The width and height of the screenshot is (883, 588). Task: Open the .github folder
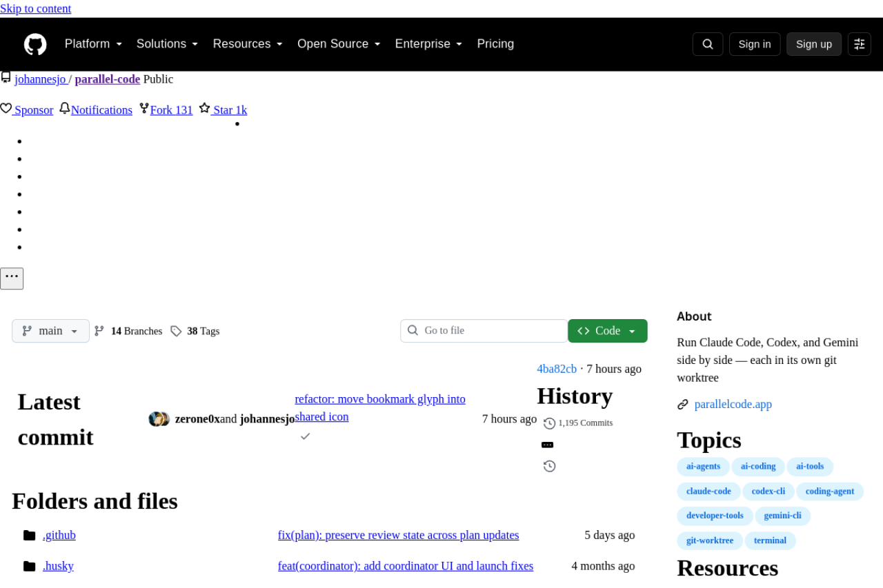pyautogui.click(x=59, y=535)
